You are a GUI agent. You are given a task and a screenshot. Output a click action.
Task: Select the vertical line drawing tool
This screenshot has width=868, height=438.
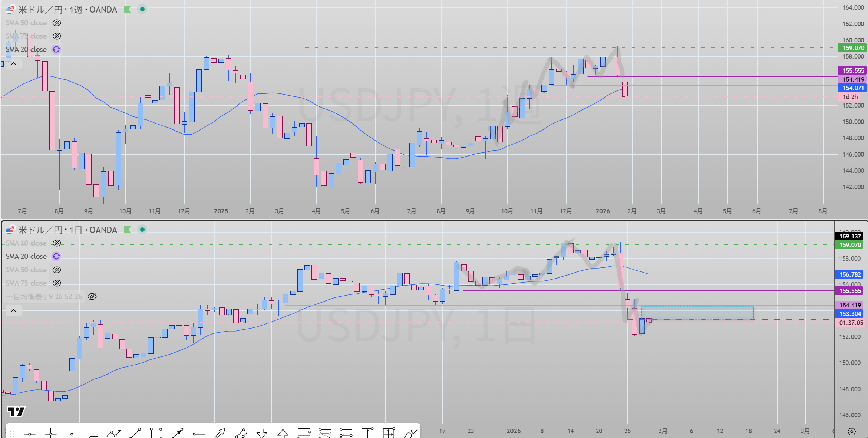click(x=72, y=433)
